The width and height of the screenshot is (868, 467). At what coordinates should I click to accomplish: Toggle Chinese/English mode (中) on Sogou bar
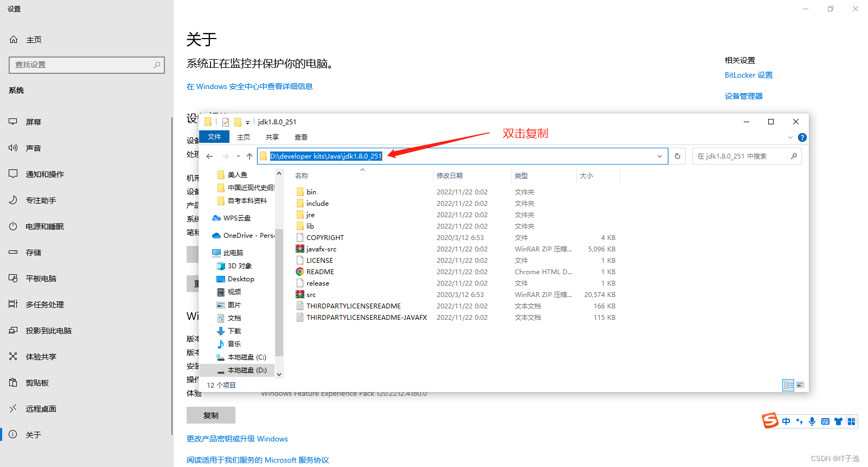click(x=786, y=421)
